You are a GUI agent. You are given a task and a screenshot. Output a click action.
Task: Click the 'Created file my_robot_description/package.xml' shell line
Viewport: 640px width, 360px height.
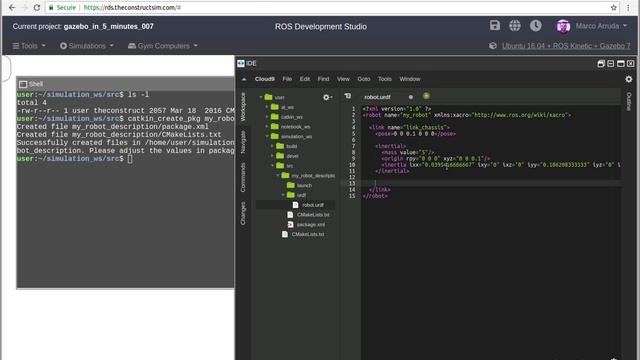pyautogui.click(x=113, y=127)
